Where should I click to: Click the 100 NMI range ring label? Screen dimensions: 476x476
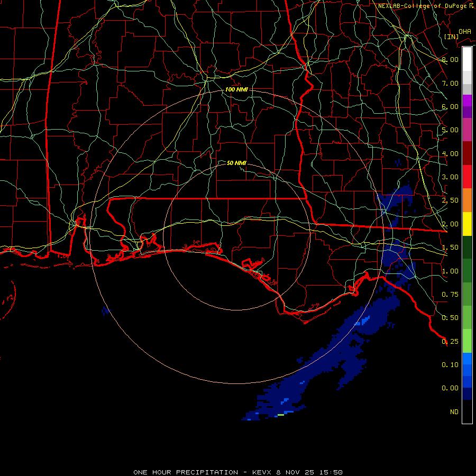point(236,89)
